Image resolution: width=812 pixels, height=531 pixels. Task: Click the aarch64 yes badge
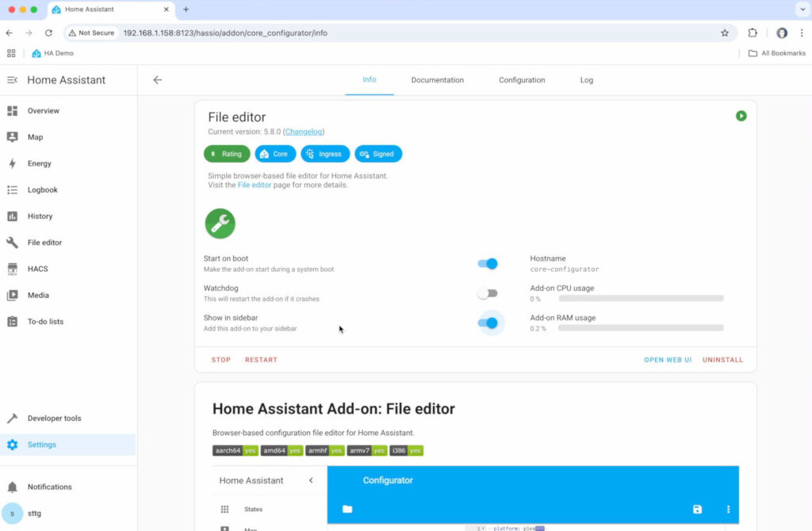(x=235, y=451)
